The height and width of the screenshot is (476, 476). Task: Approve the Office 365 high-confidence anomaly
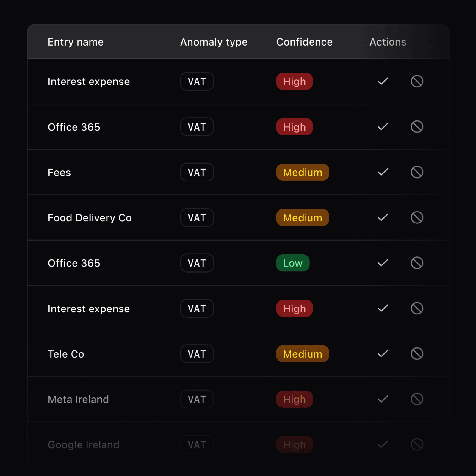pyautogui.click(x=382, y=127)
